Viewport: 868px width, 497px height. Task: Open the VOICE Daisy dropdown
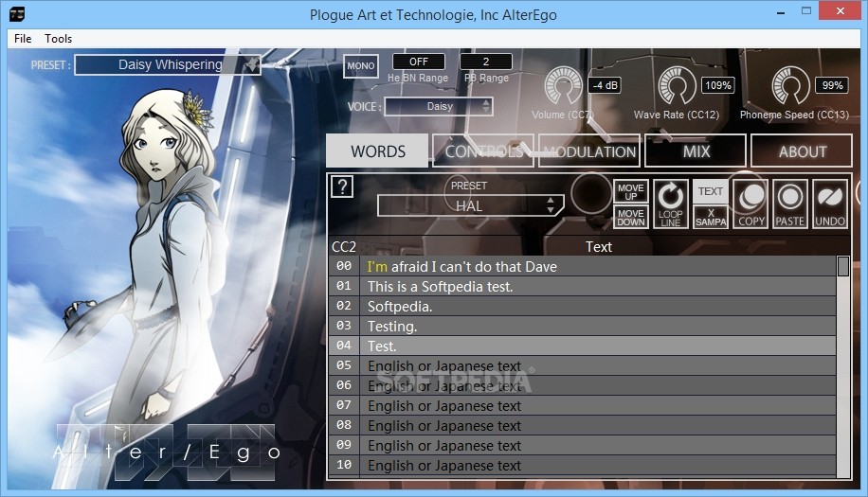[439, 106]
